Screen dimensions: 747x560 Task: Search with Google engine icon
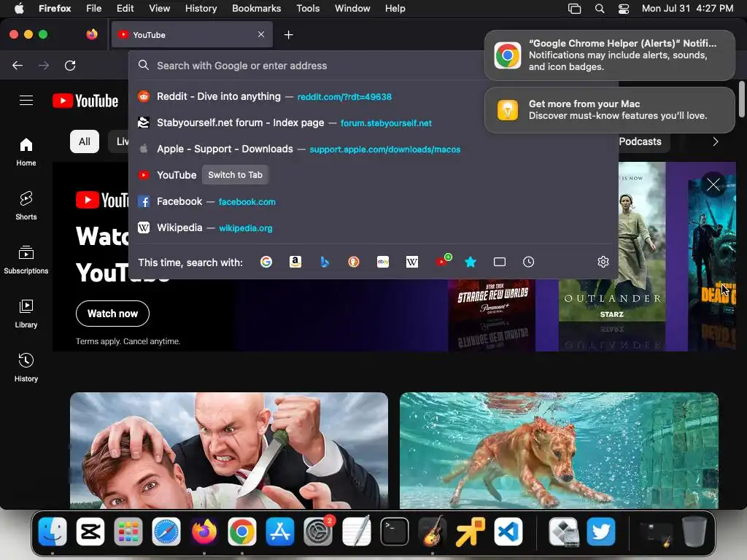pyautogui.click(x=266, y=262)
